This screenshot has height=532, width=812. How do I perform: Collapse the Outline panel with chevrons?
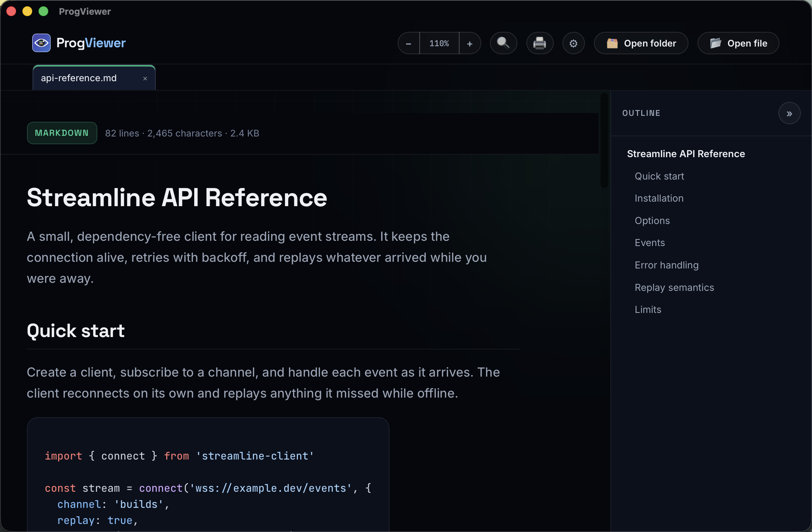(789, 113)
